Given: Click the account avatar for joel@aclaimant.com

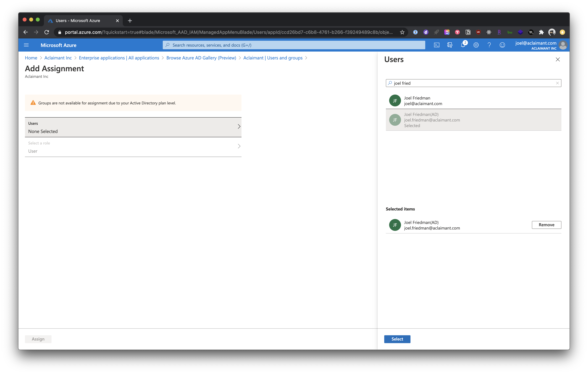Looking at the screenshot, I should [x=563, y=45].
